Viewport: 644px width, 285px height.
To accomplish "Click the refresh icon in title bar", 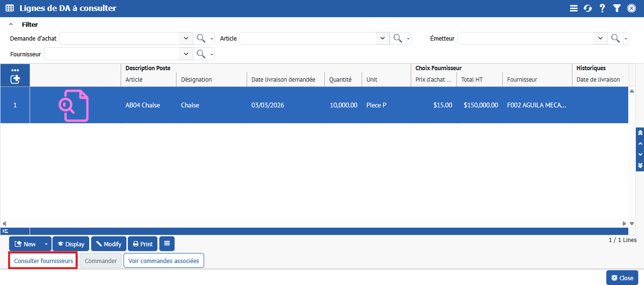I will click(x=588, y=8).
